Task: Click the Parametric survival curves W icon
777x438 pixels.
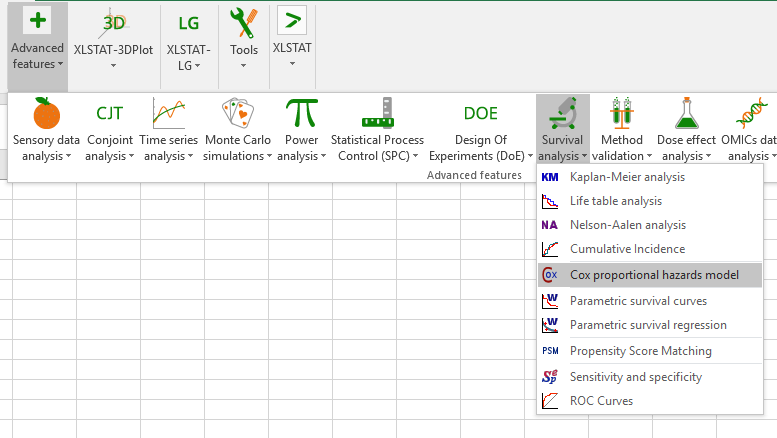Action: 550,301
